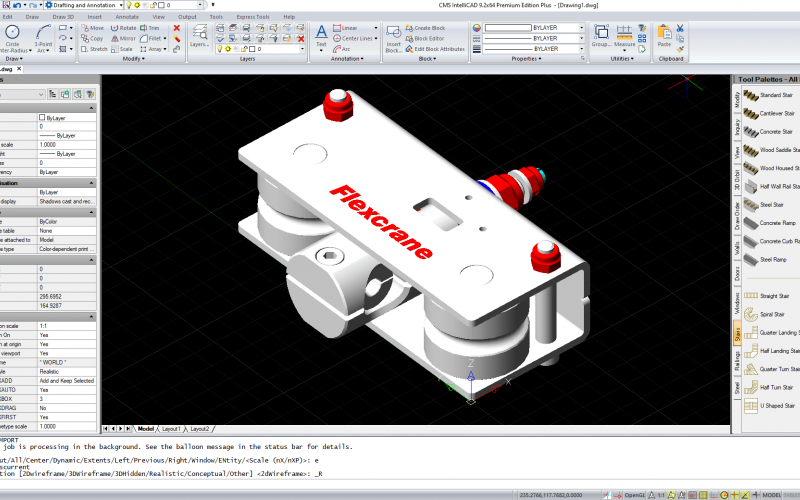Open the Layers manager
Viewport: 800px width, 500px height.
pyautogui.click(x=199, y=36)
